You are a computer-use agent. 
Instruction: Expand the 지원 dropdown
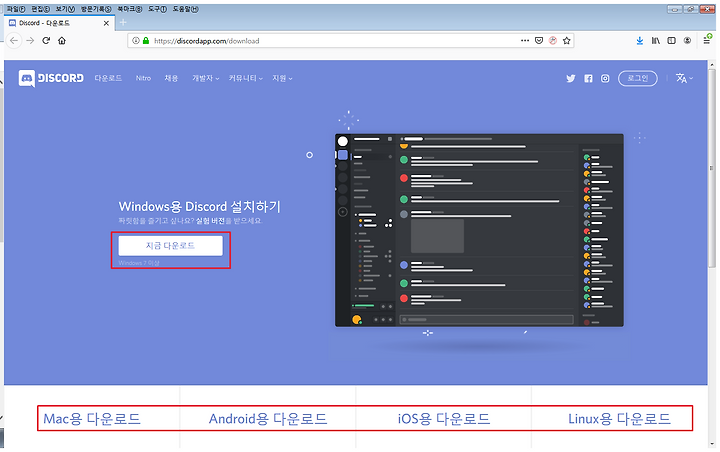pyautogui.click(x=282, y=78)
